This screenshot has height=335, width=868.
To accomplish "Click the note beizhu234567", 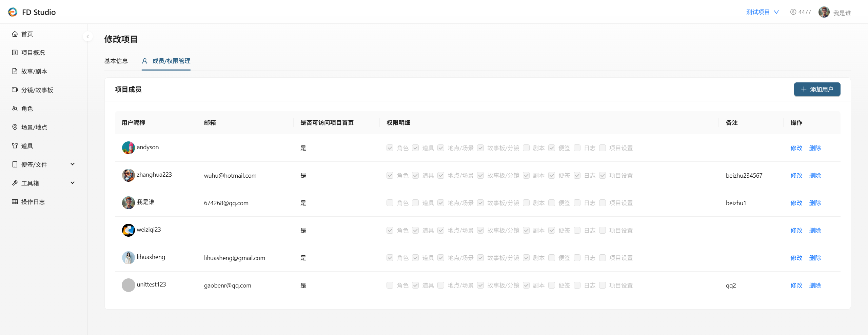I will coord(744,175).
